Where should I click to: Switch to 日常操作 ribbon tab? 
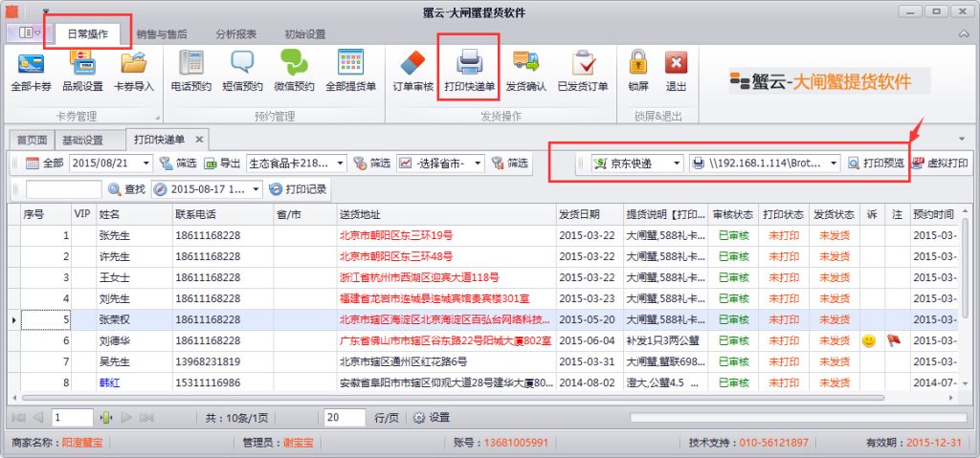pyautogui.click(x=87, y=34)
